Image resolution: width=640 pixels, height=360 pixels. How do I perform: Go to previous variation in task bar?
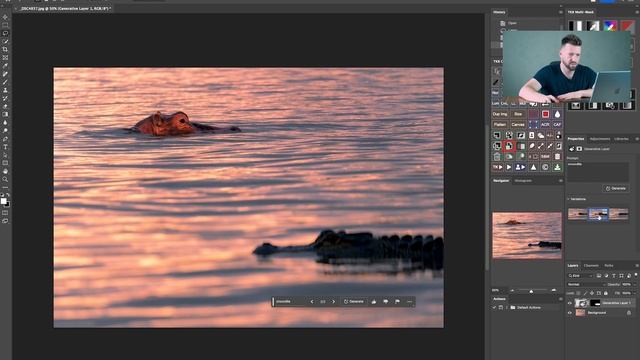tap(312, 302)
